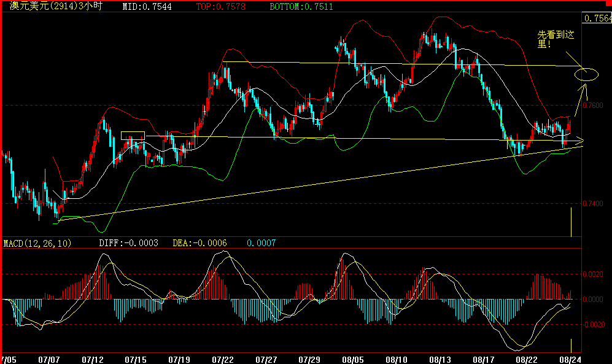Click the 07/07 date marker
612x364 pixels.
pos(49,359)
